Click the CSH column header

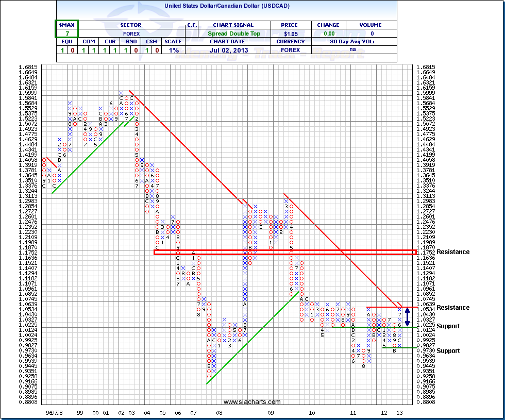pyautogui.click(x=150, y=42)
